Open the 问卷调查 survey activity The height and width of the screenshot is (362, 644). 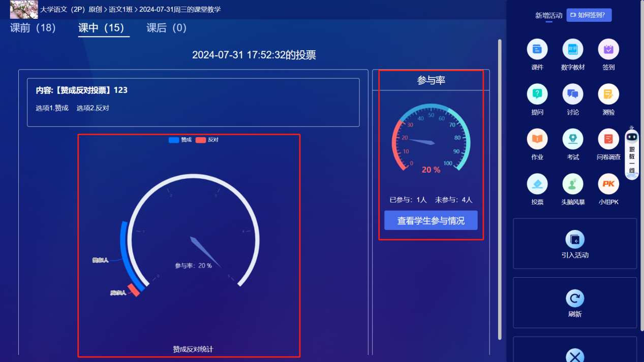click(608, 144)
